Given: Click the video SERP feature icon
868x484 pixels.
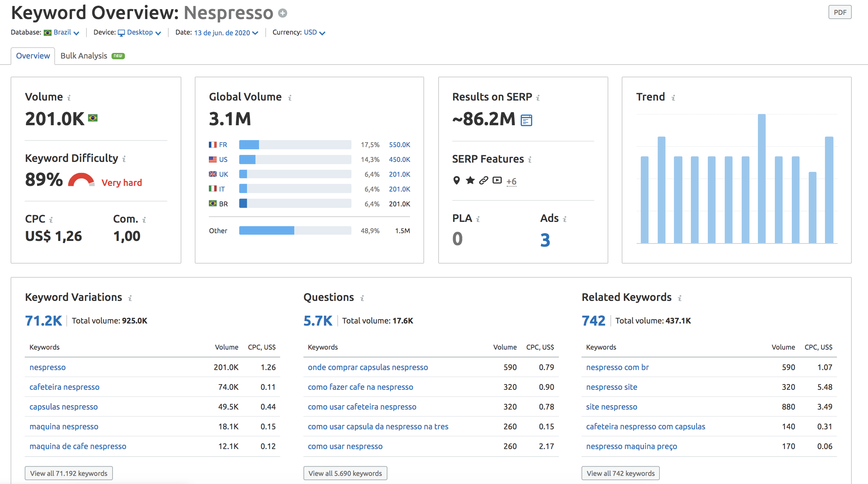Looking at the screenshot, I should point(497,180).
